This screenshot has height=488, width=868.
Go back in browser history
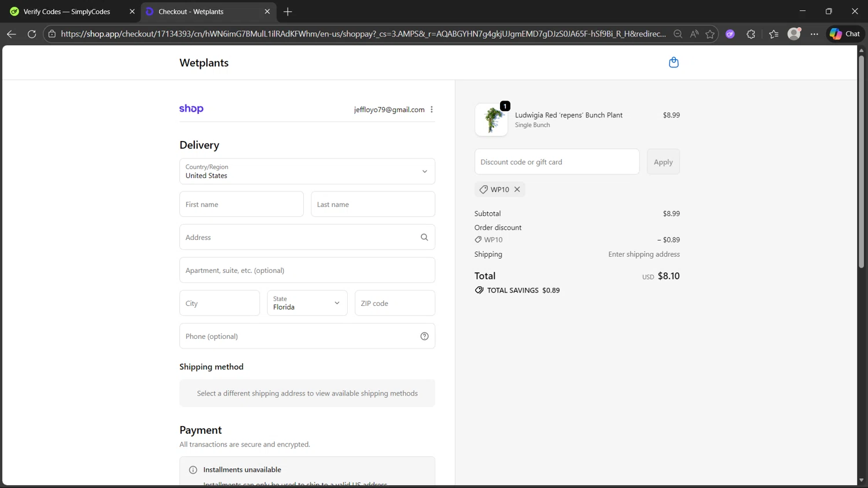[x=11, y=34]
